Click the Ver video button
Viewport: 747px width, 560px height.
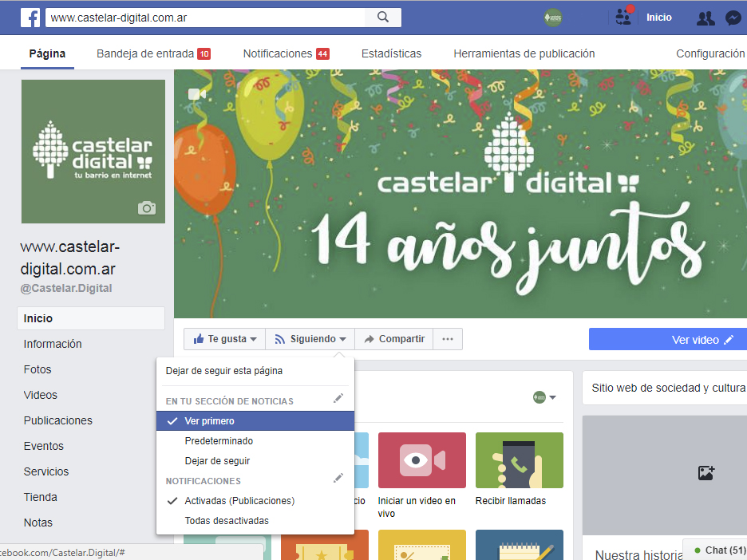(668, 340)
